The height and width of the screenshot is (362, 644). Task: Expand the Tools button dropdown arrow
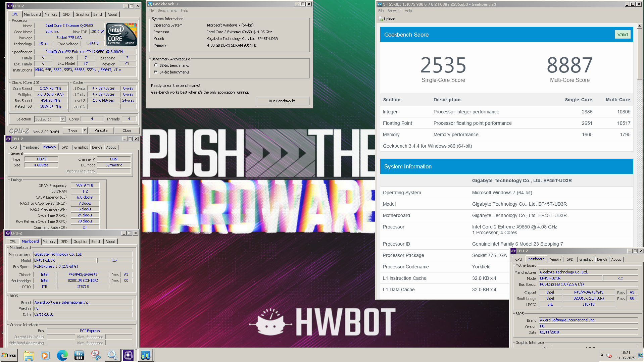(85, 131)
